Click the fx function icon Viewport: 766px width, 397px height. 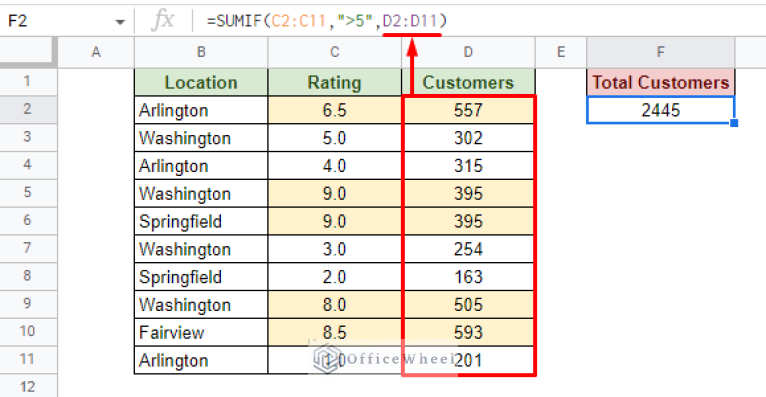pyautogui.click(x=162, y=21)
